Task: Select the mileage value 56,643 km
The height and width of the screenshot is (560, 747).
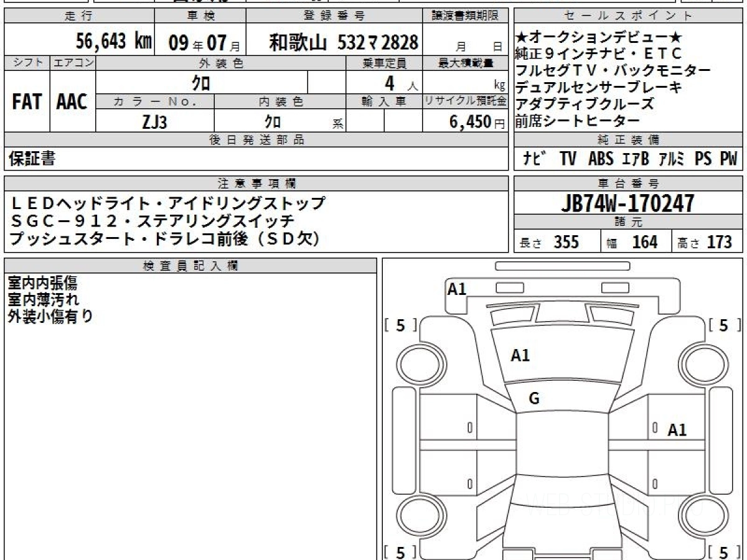Action: [x=114, y=42]
